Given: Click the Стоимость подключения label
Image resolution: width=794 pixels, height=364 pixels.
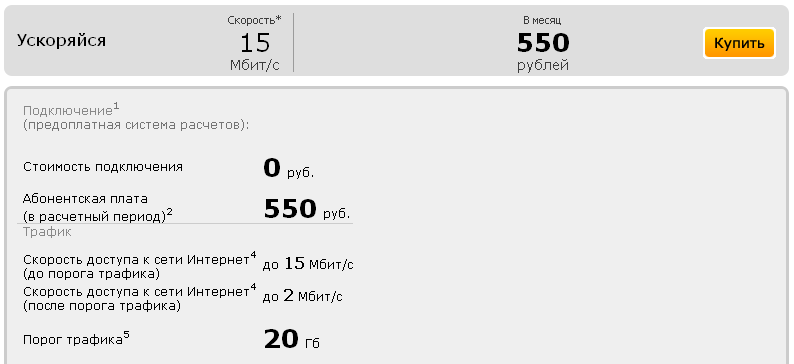Looking at the screenshot, I should click(x=103, y=167).
